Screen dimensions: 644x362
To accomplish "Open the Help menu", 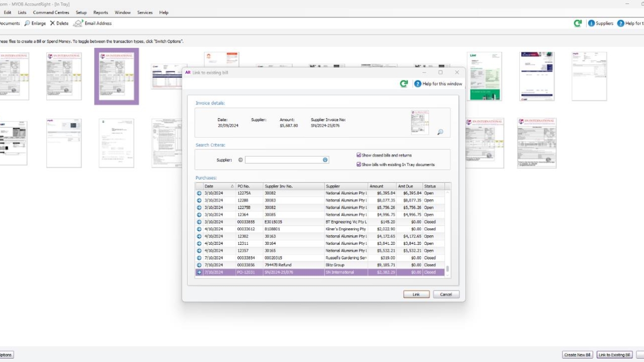I will tap(164, 13).
